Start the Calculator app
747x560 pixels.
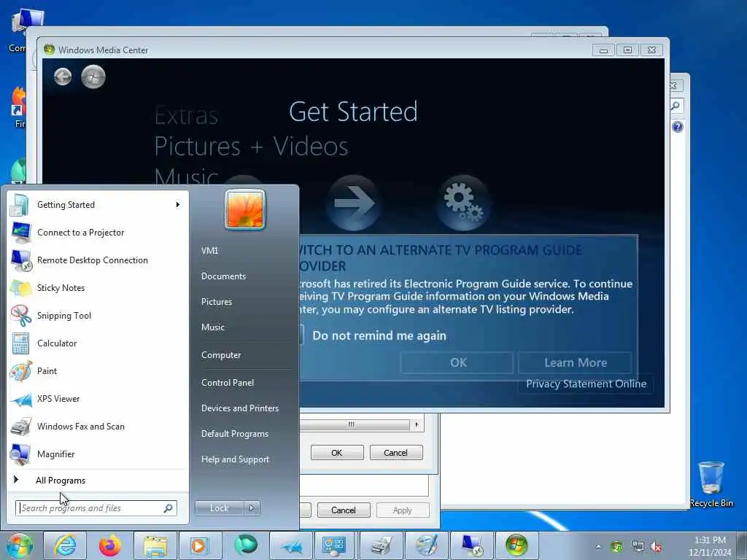[97, 343]
